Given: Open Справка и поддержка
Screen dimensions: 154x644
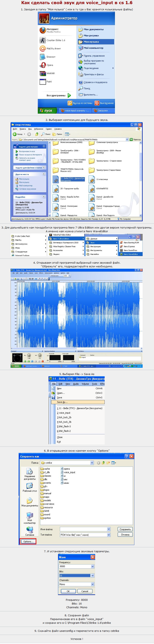Looking at the screenshot, I should pos(93,82).
